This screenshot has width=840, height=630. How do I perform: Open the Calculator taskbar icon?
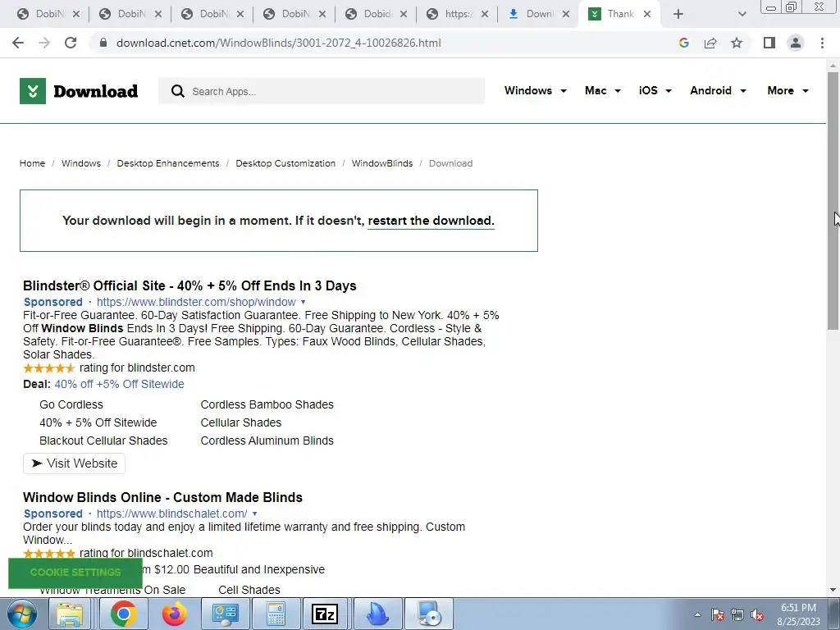276,614
